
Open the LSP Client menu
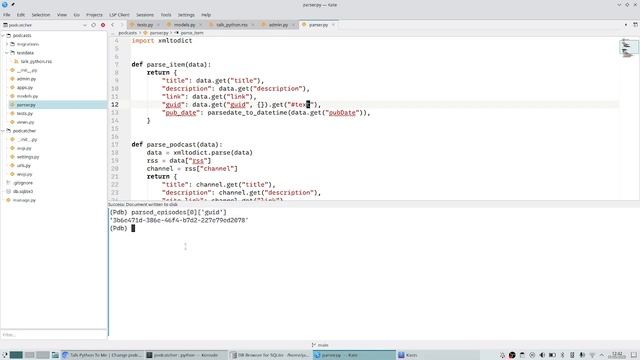coord(119,15)
